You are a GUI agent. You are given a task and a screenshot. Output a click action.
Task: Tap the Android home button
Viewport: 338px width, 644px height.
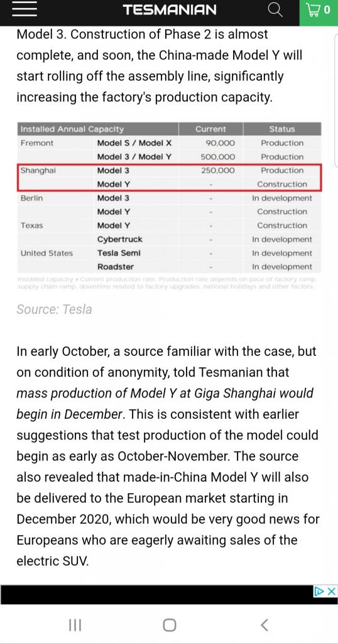169,625
